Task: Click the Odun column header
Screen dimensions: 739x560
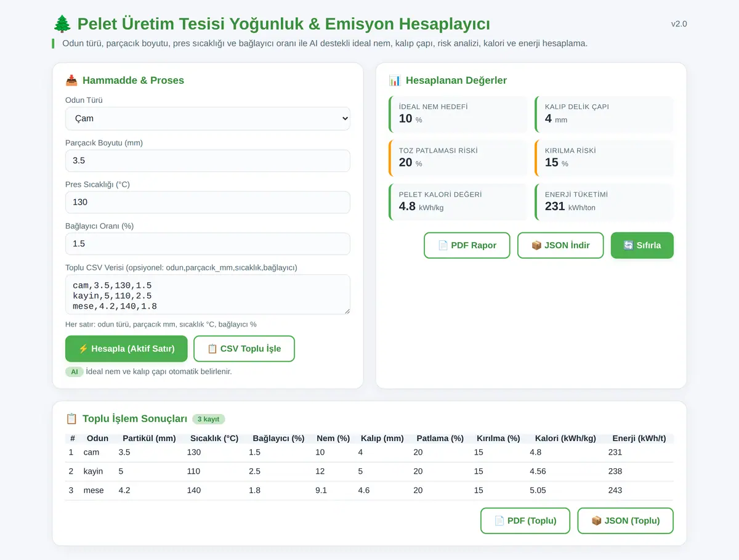Action: (97, 439)
